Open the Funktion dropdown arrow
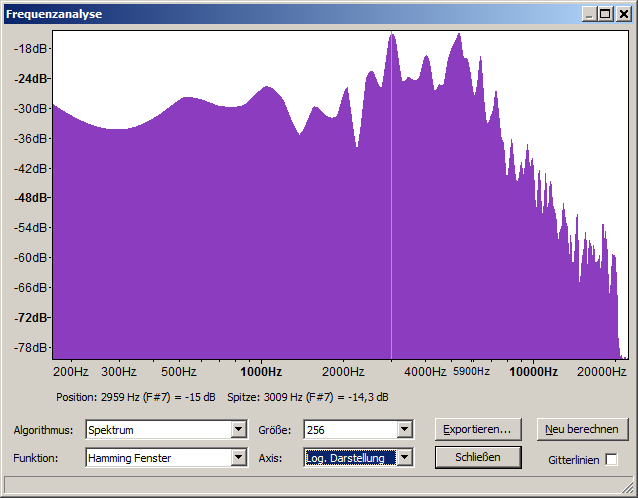 click(x=238, y=458)
